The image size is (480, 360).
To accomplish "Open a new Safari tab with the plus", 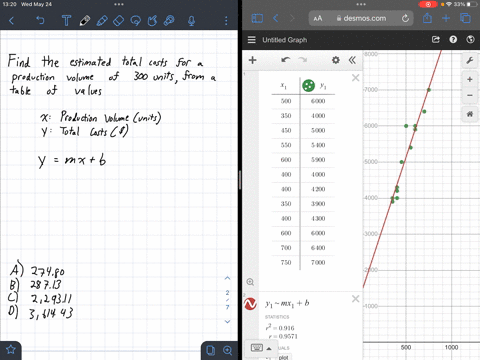I will [446, 18].
